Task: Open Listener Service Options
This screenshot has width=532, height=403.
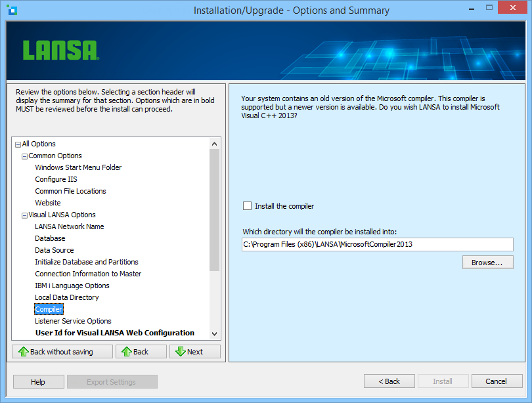Action: tap(73, 321)
